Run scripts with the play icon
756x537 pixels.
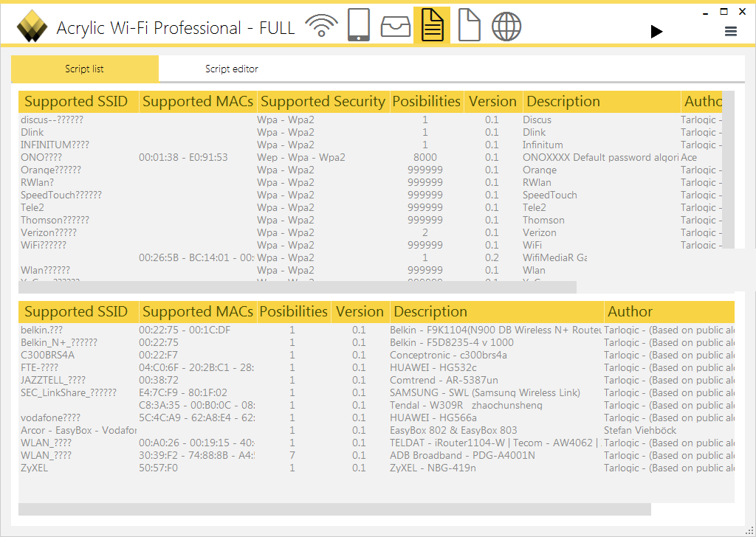point(656,31)
